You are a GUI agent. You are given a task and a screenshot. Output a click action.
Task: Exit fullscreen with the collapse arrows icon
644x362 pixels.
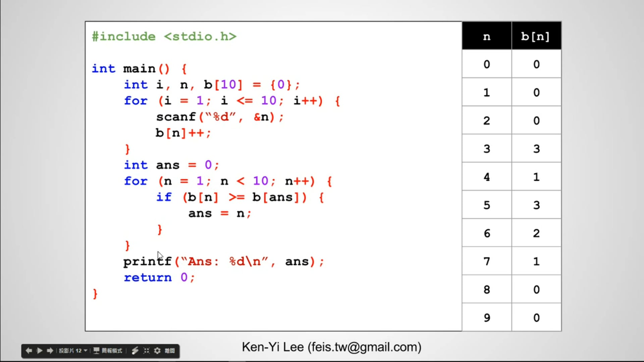click(146, 351)
